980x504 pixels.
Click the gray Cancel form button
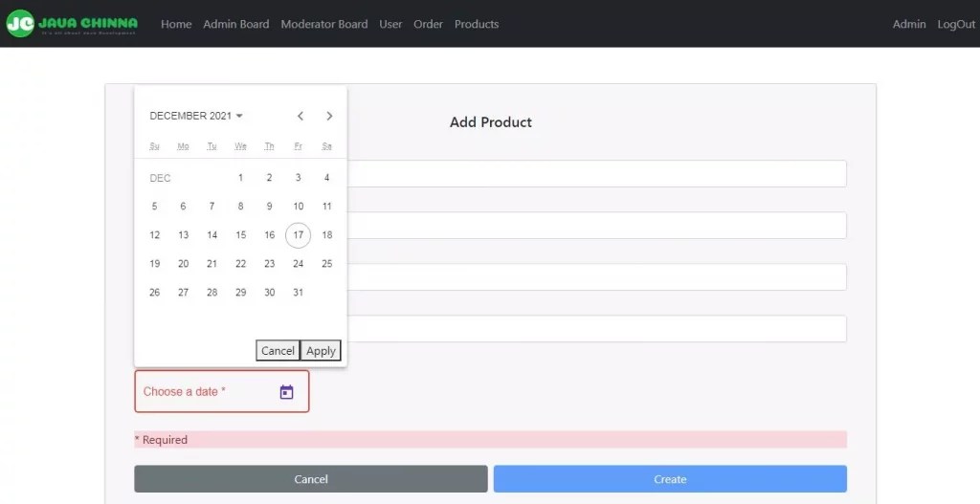tap(311, 479)
